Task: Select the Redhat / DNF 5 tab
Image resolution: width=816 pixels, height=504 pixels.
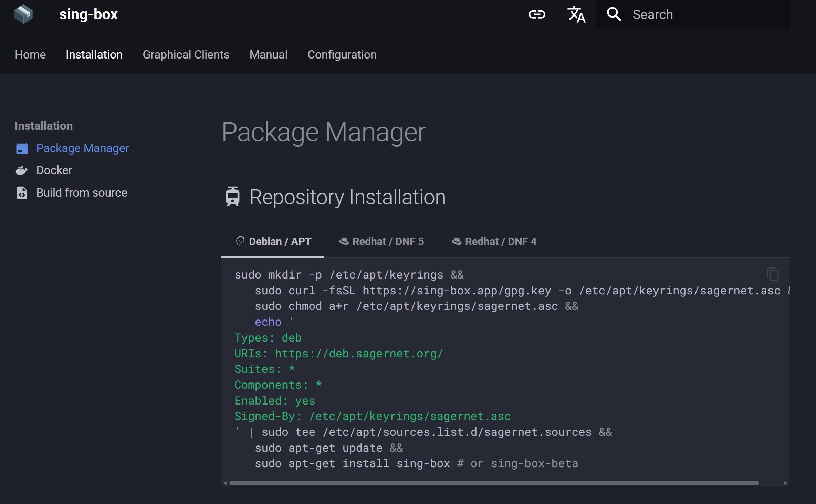Action: [x=381, y=241]
